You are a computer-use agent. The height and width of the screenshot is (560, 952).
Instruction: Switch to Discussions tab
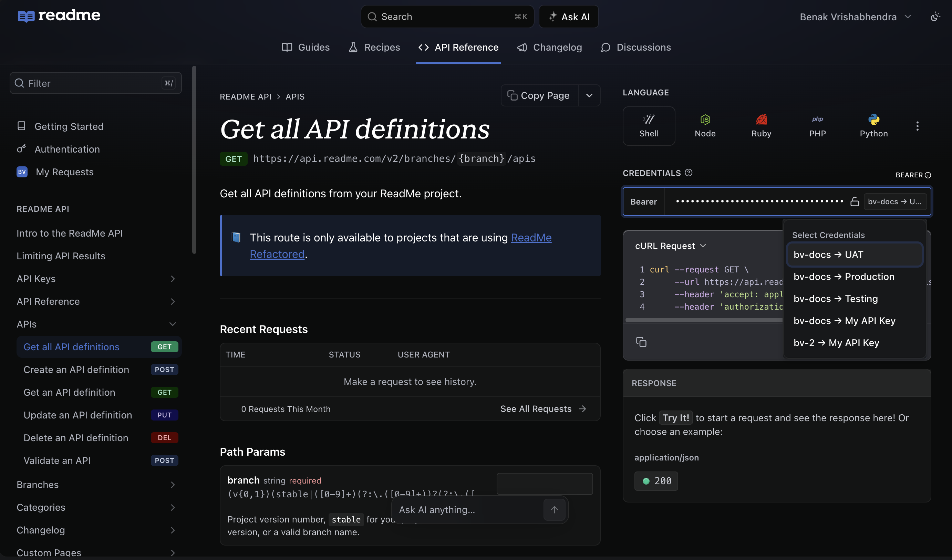pyautogui.click(x=635, y=47)
